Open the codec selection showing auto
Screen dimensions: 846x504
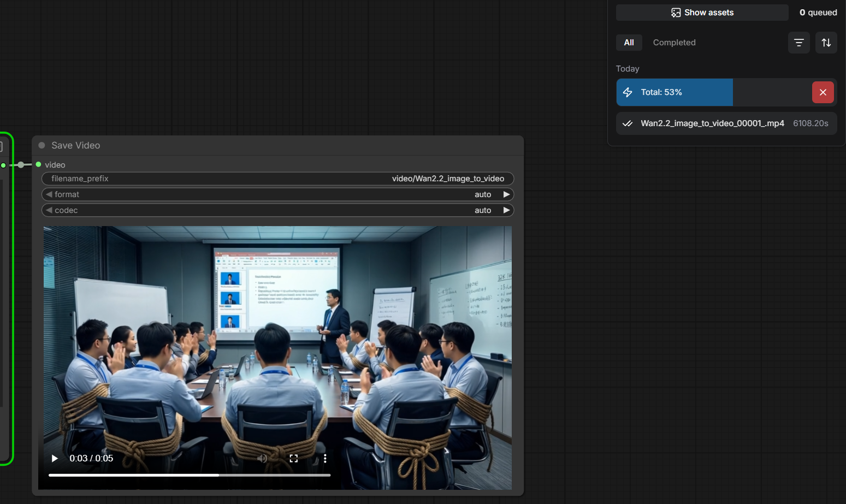pos(483,210)
